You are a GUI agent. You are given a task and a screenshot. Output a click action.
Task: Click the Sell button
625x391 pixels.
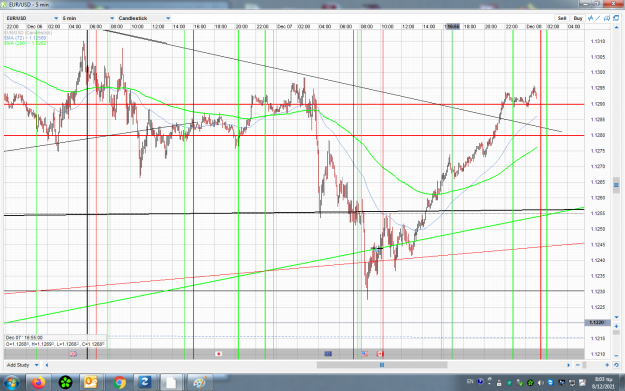click(562, 18)
